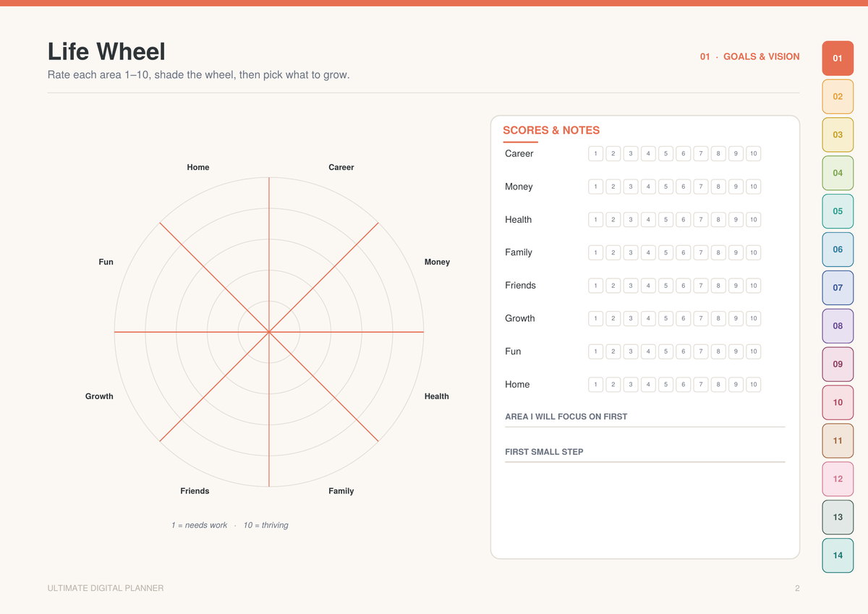This screenshot has width=868, height=614.
Task: Switch to section tab 03
Action: click(x=838, y=135)
